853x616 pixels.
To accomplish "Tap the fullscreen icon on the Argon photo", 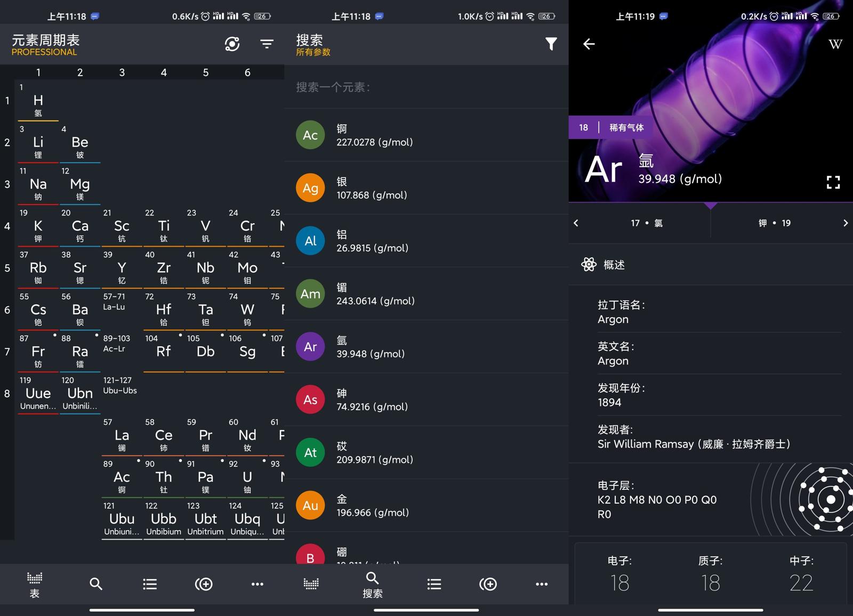I will tap(833, 182).
